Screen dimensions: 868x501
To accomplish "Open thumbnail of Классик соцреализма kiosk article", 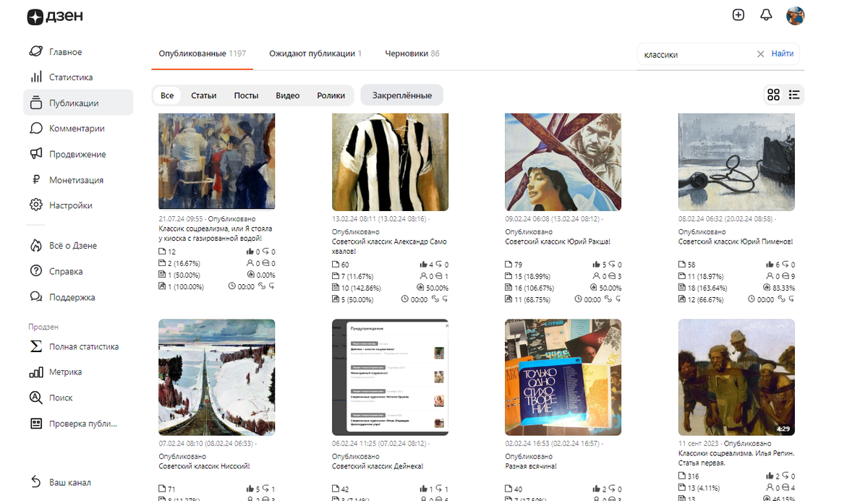I will pos(217,161).
